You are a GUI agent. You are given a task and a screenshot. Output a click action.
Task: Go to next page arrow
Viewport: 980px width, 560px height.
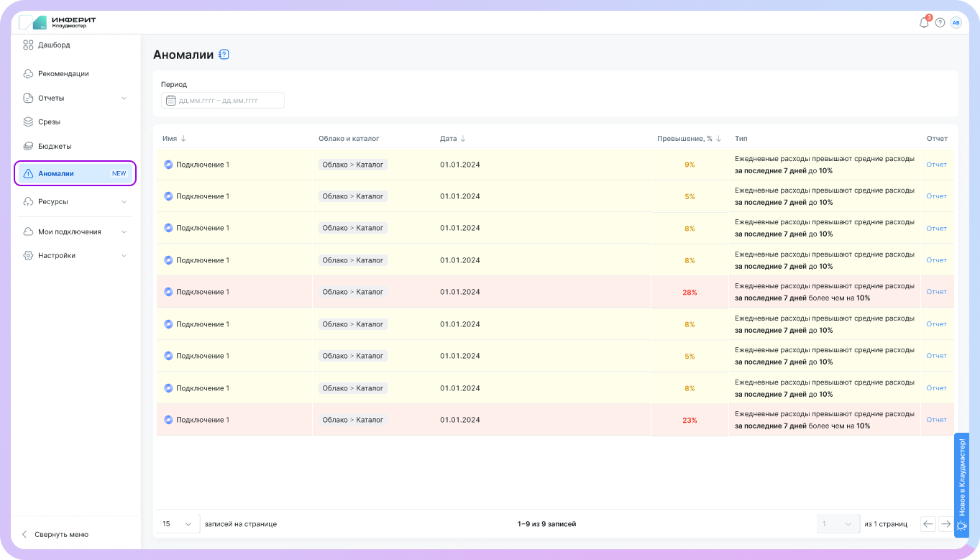click(x=945, y=524)
